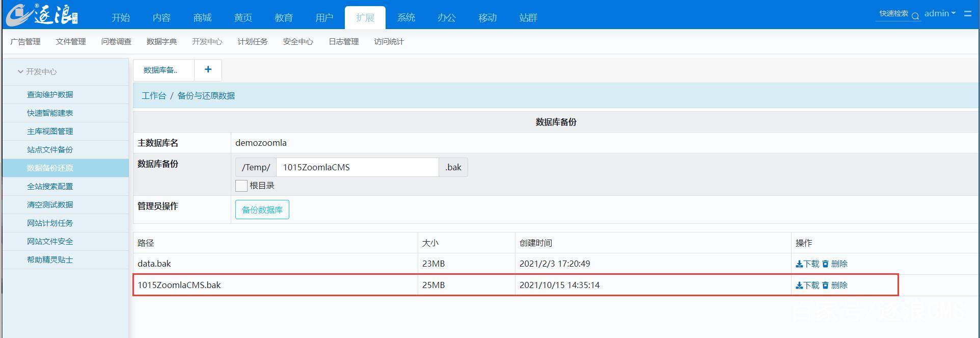The width and height of the screenshot is (980, 338).
Task: Delete the data.bak backup
Action: click(835, 264)
